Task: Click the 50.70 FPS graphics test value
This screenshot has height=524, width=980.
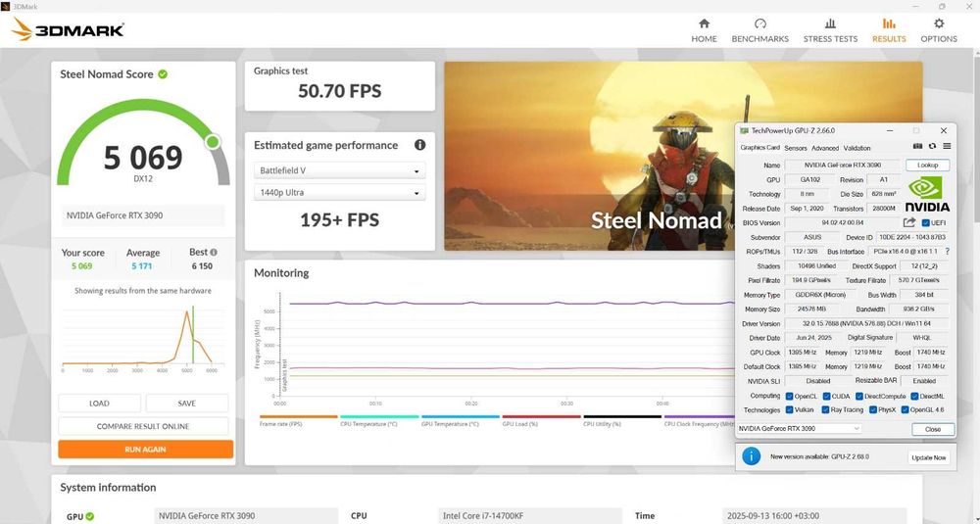Action: 339,91
